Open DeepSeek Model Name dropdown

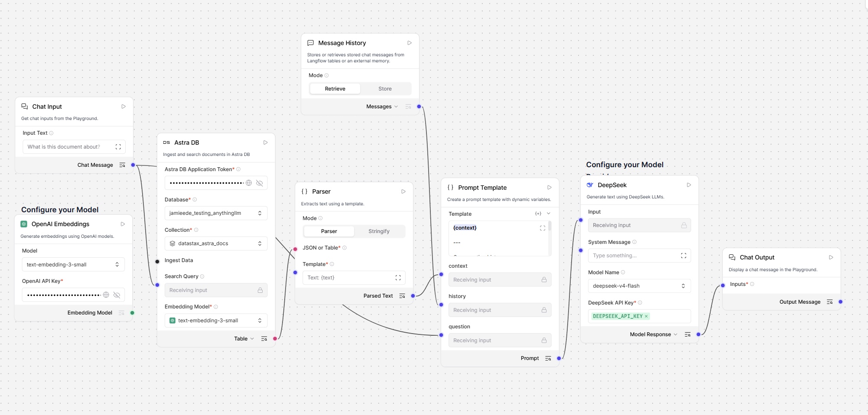click(639, 286)
